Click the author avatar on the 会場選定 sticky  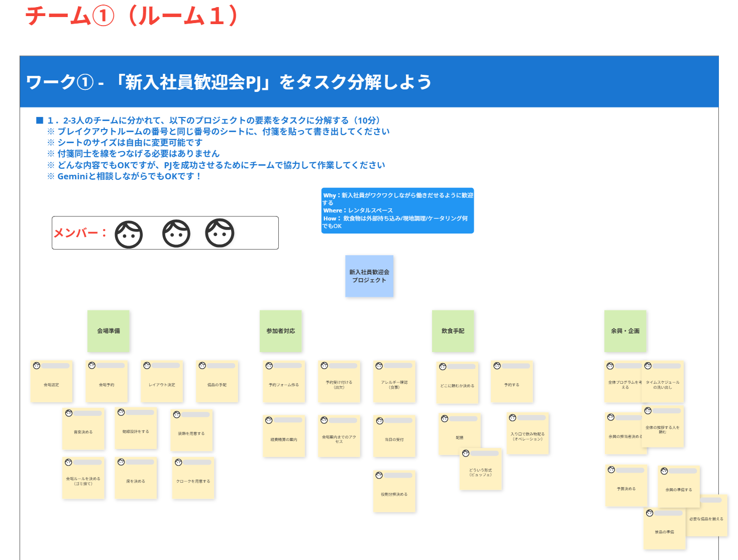[x=37, y=366]
